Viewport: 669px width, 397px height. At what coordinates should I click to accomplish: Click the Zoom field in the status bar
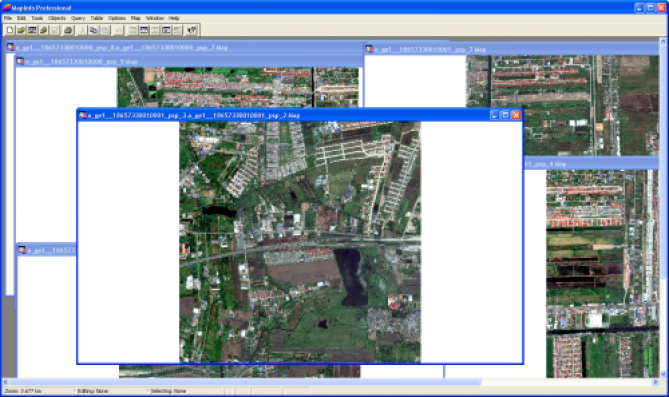click(38, 391)
